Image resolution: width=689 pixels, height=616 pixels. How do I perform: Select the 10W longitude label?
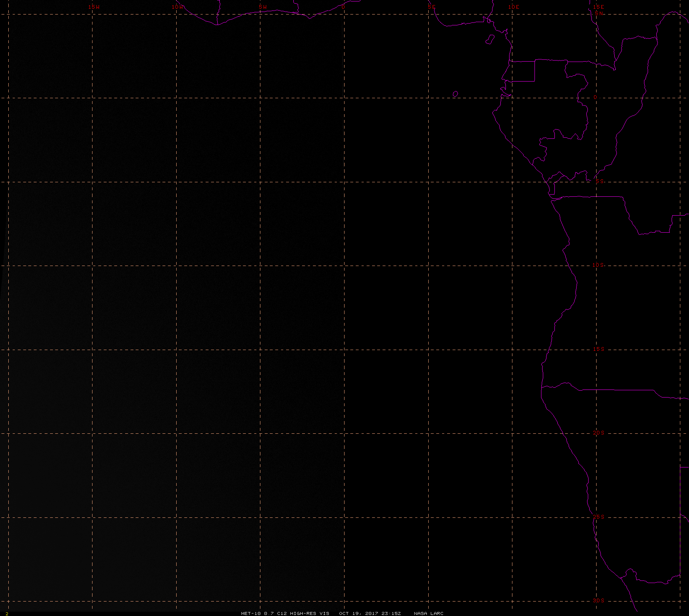(x=178, y=7)
